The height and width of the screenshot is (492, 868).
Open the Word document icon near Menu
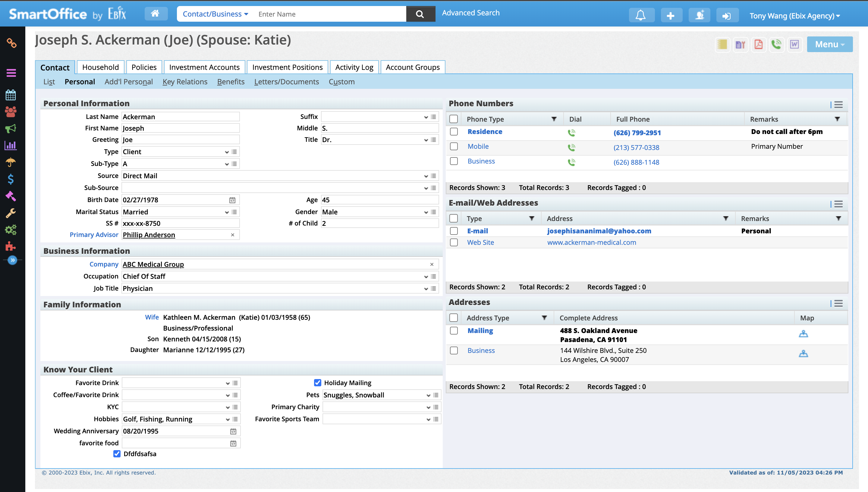click(x=795, y=44)
